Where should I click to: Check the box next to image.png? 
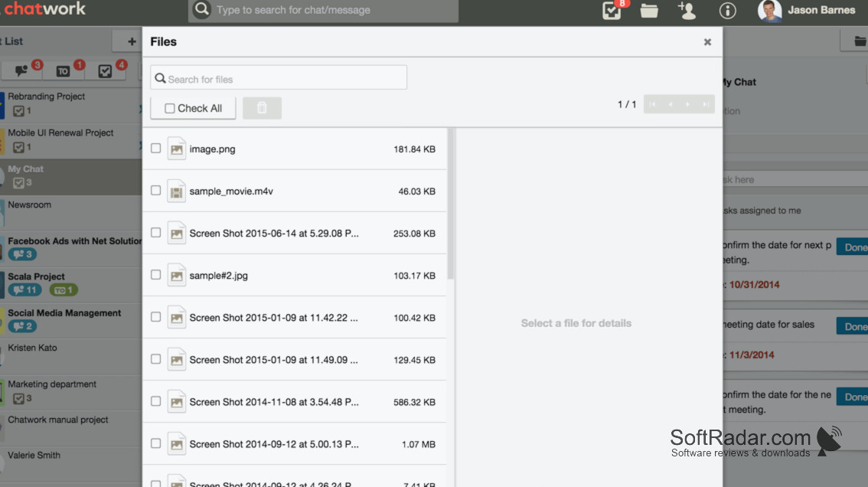click(156, 149)
